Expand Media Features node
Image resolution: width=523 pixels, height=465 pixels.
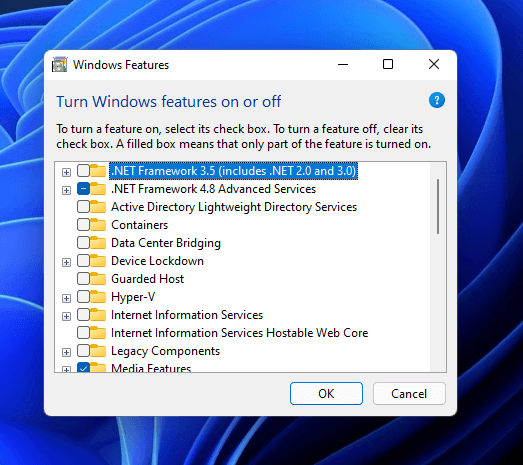66,369
